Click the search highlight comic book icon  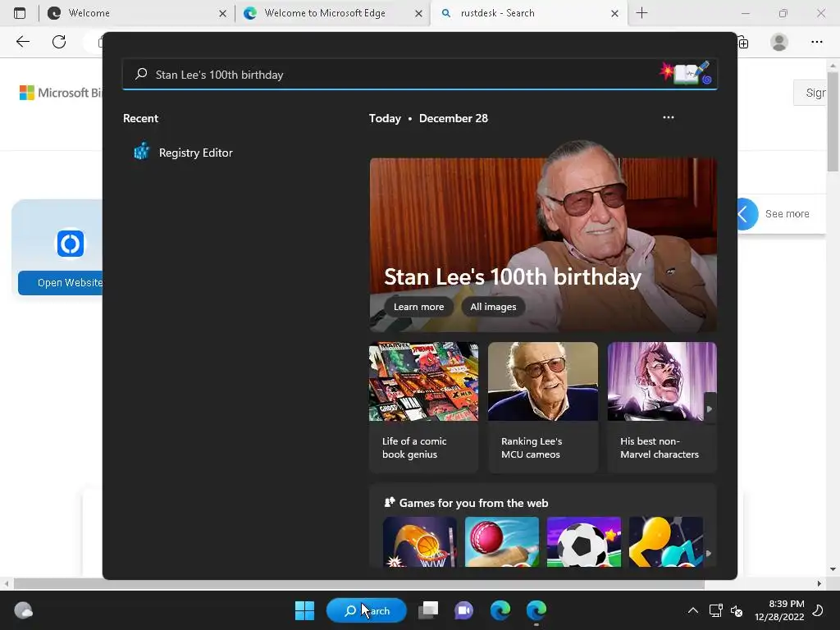pyautogui.click(x=687, y=73)
